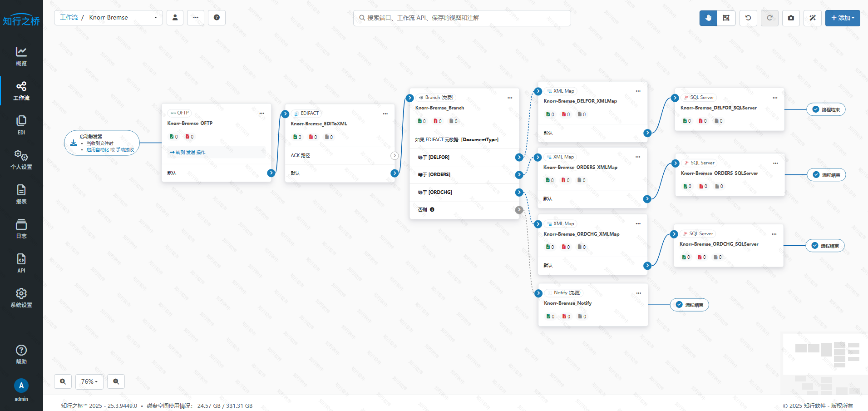Open the EDIFACT connector's ellipsis menu
Viewport: 868px width, 411px height.
[385, 114]
